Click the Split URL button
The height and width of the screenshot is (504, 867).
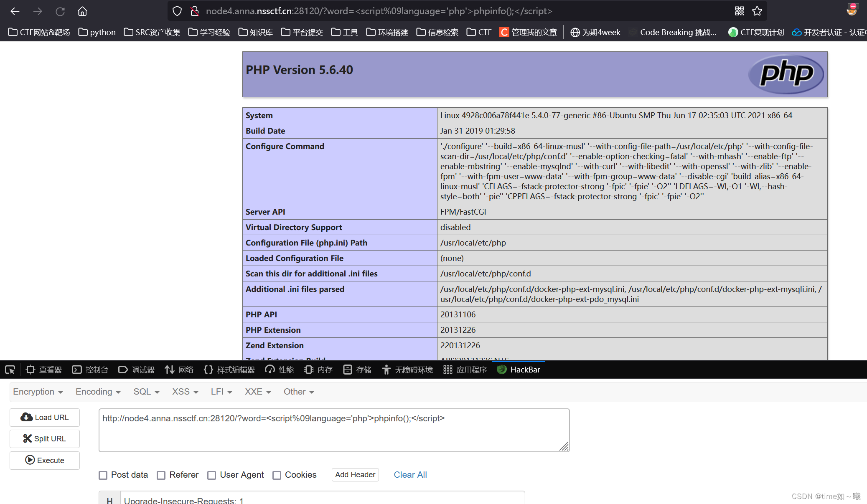pos(45,439)
